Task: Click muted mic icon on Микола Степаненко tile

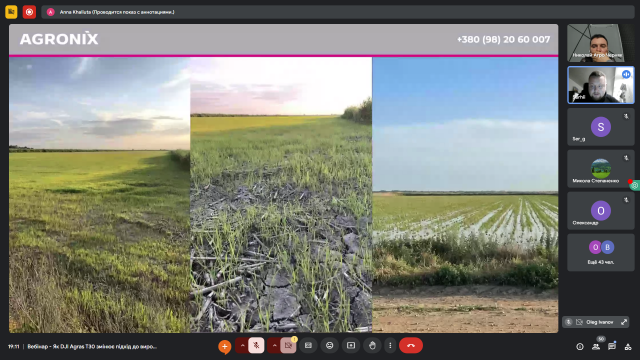Action: 626,158
